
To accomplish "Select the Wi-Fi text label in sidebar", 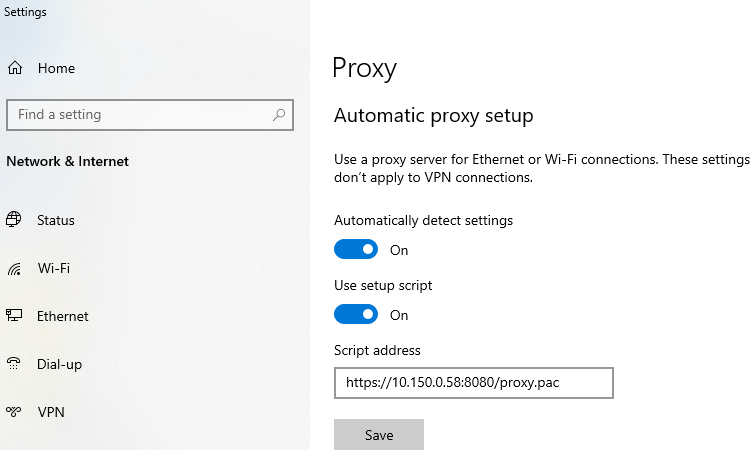I will pyautogui.click(x=54, y=268).
